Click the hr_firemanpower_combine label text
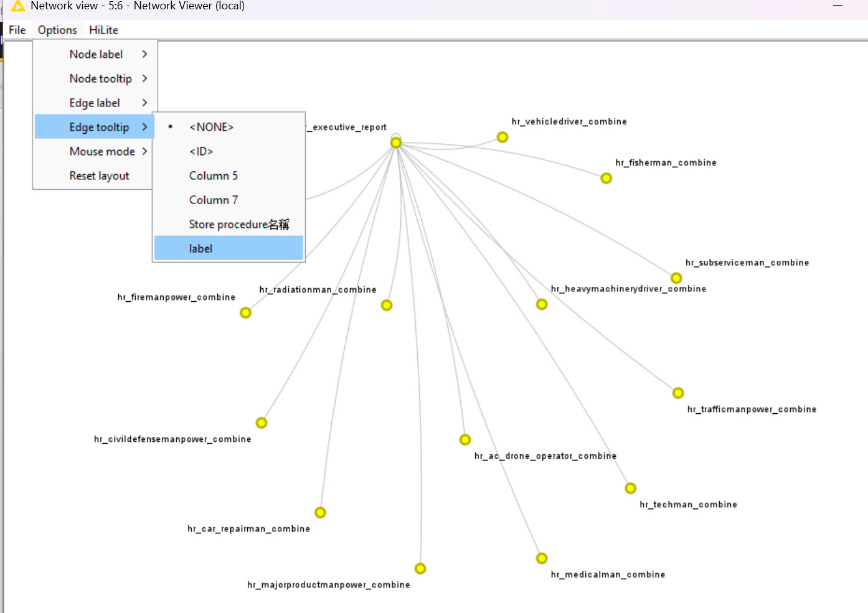This screenshot has height=613, width=868. (x=176, y=297)
